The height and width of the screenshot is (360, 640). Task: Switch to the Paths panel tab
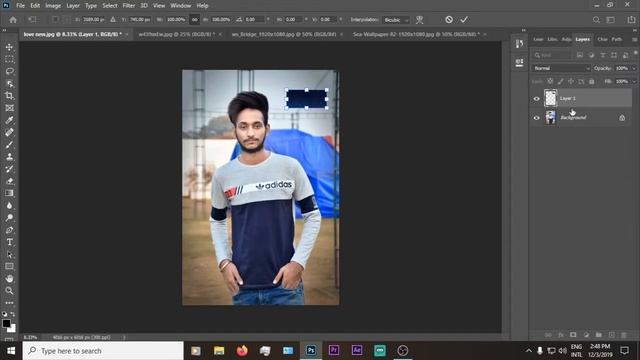tap(617, 39)
